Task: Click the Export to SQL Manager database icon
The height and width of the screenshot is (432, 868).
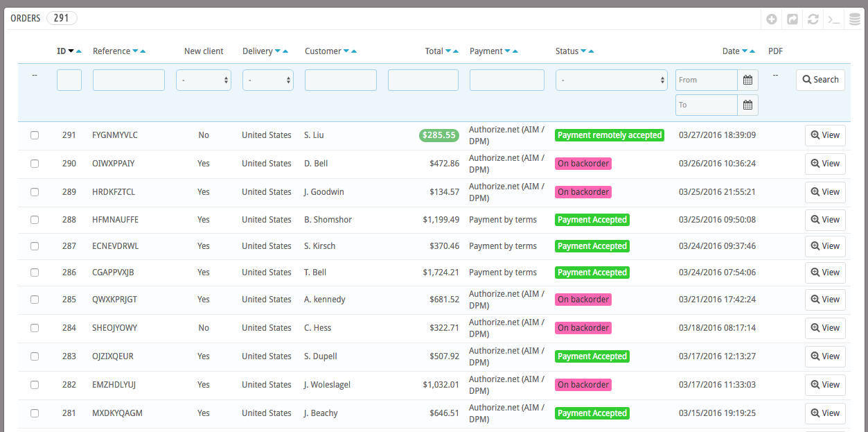Action: click(855, 19)
